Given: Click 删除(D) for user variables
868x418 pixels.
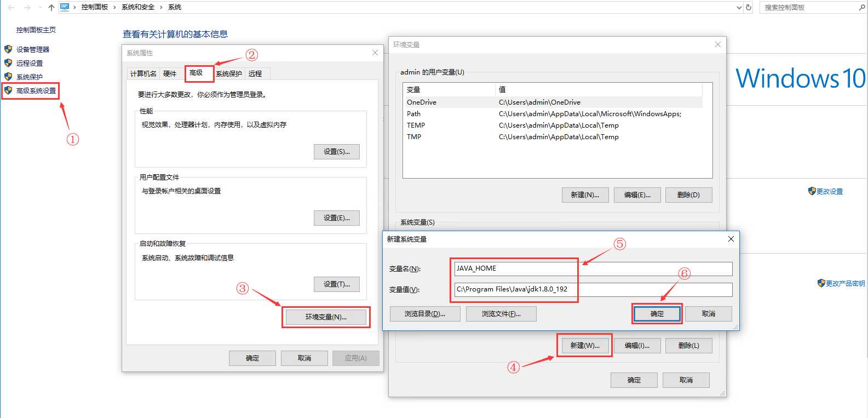Looking at the screenshot, I should (689, 195).
